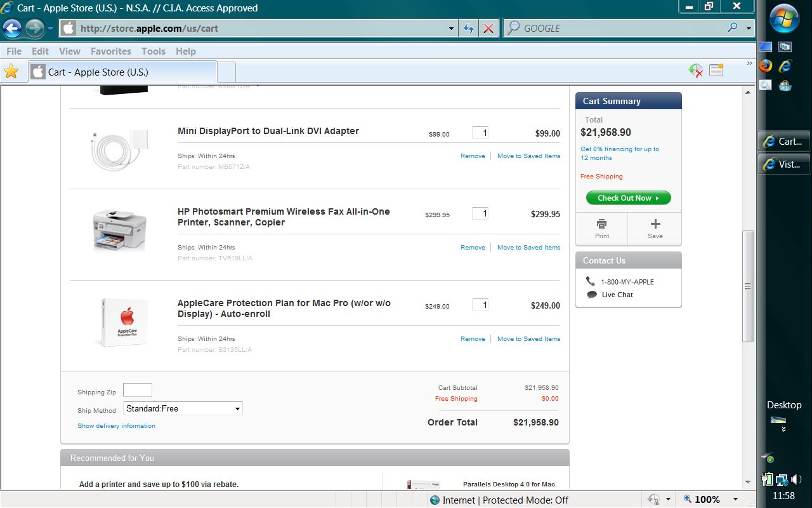Select the Cart - Apple Store tab
Image resolution: width=812 pixels, height=508 pixels.
click(x=122, y=72)
